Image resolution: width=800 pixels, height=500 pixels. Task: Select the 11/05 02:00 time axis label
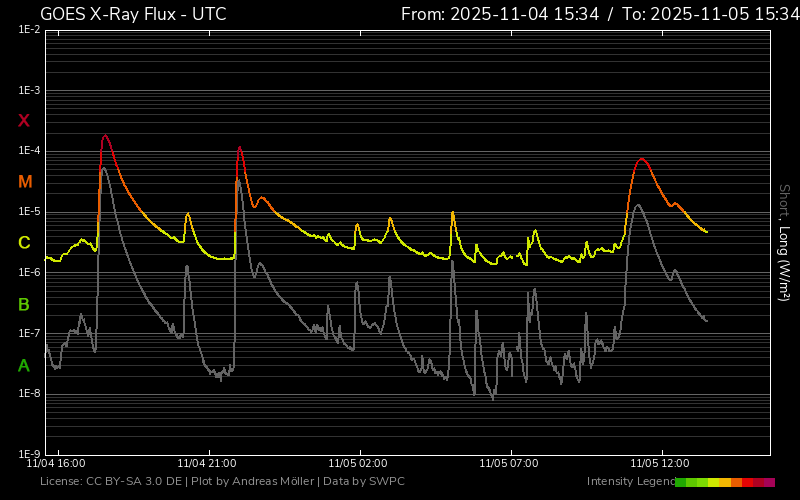[x=357, y=464]
